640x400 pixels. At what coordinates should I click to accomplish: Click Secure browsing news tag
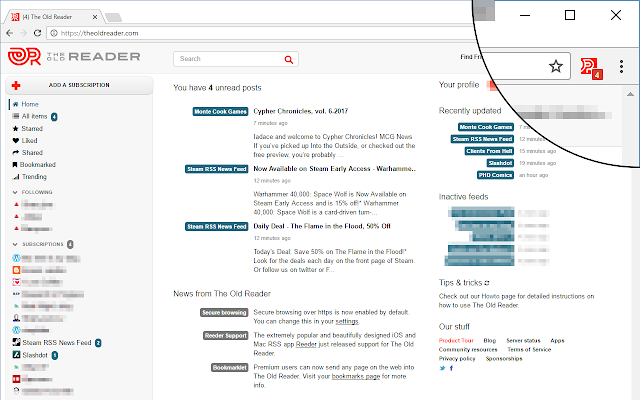pos(224,313)
